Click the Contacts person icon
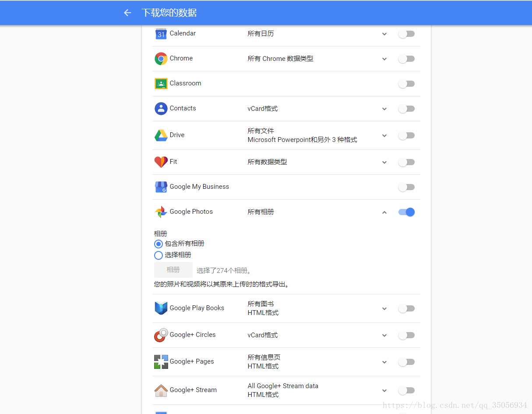Screen dimensions: 532x414 click(161, 109)
